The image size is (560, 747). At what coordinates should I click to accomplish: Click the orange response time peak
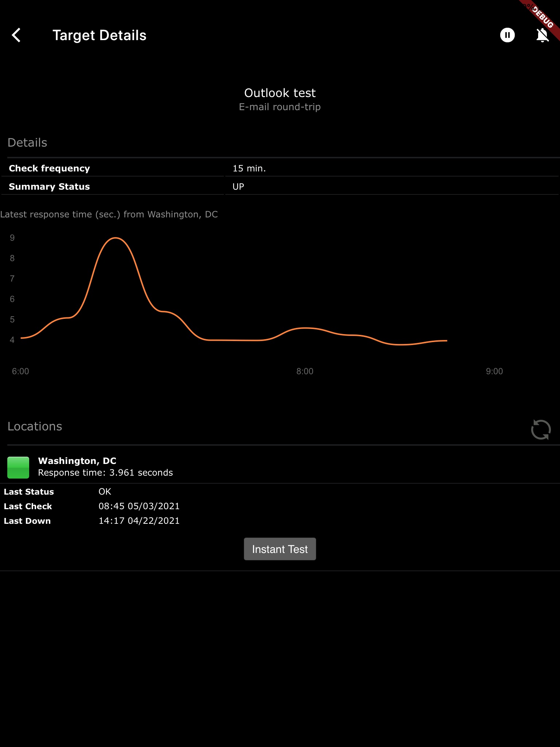pos(115,238)
